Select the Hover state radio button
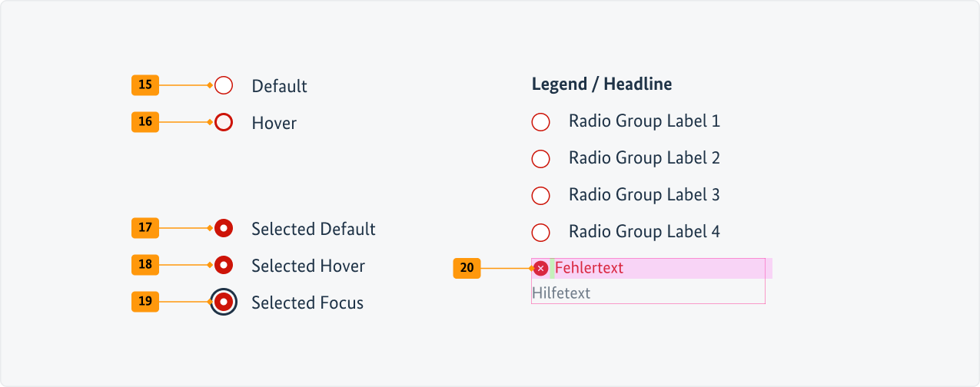 point(224,122)
